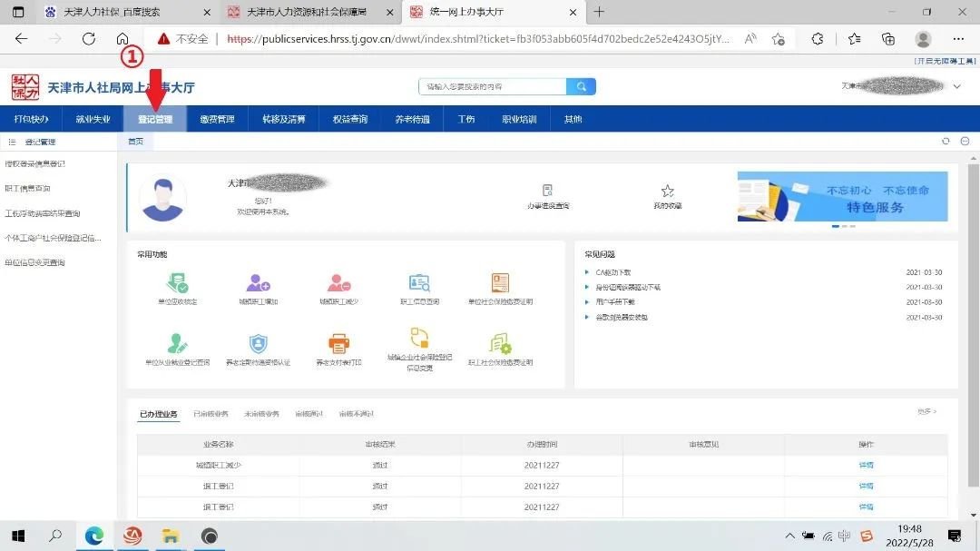This screenshot has height=551, width=980.
Task: Click the 我的收藏 star icon
Action: click(668, 192)
